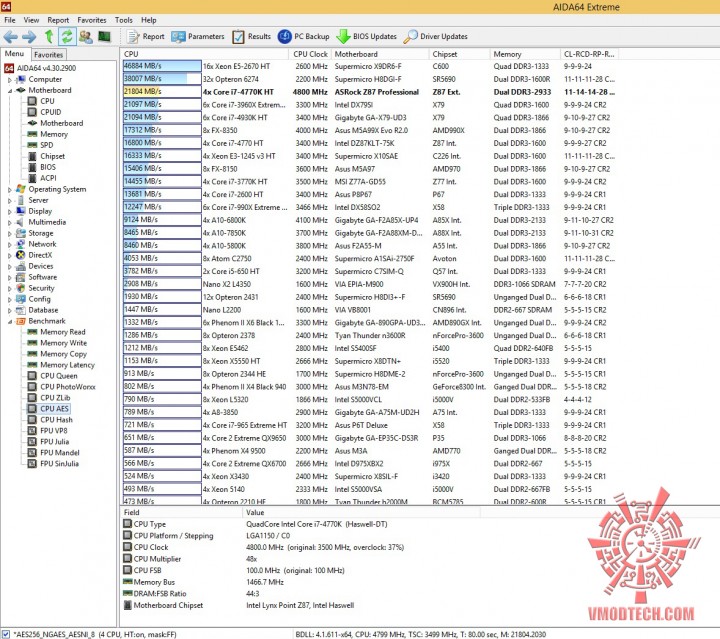720x639 pixels.
Task: Open the CPU ZLib benchmark
Action: [49, 398]
